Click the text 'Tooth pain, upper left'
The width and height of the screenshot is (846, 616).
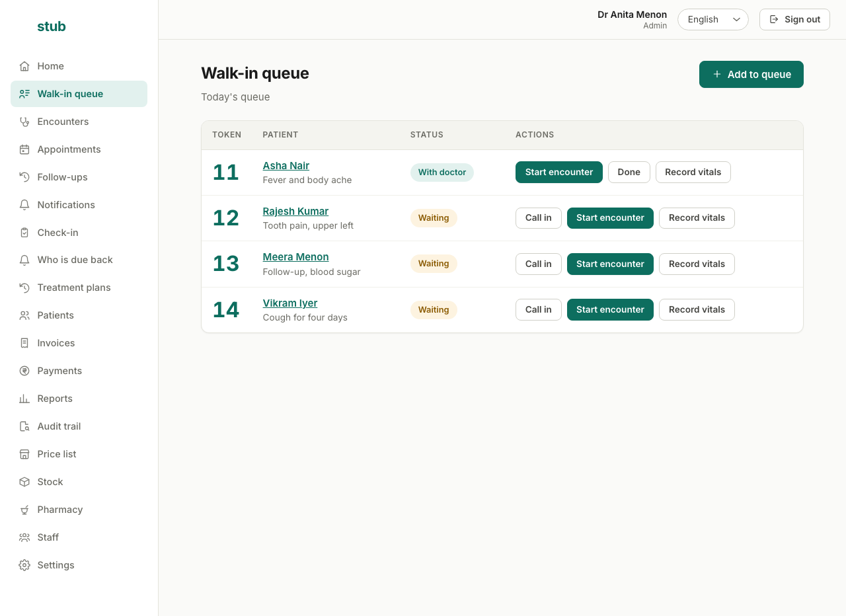[308, 226]
